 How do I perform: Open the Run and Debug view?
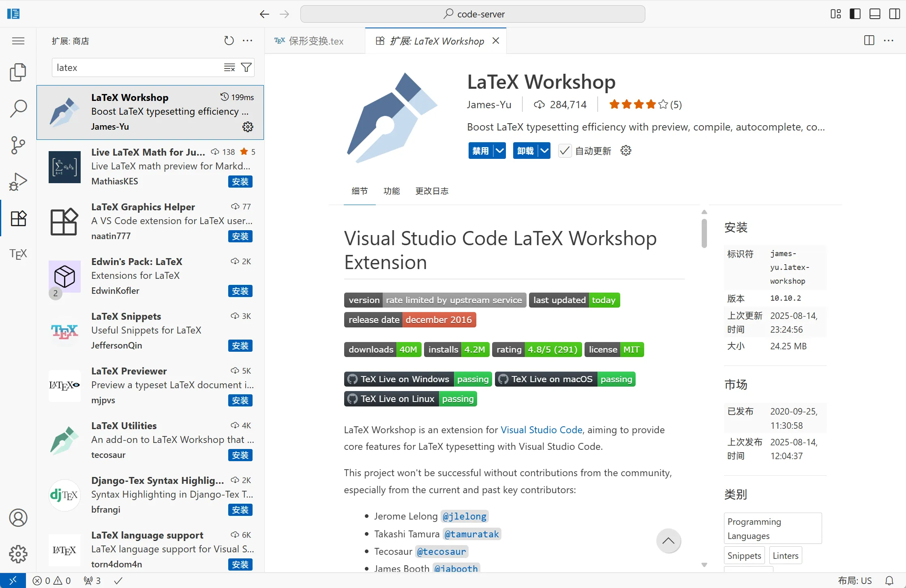18,182
